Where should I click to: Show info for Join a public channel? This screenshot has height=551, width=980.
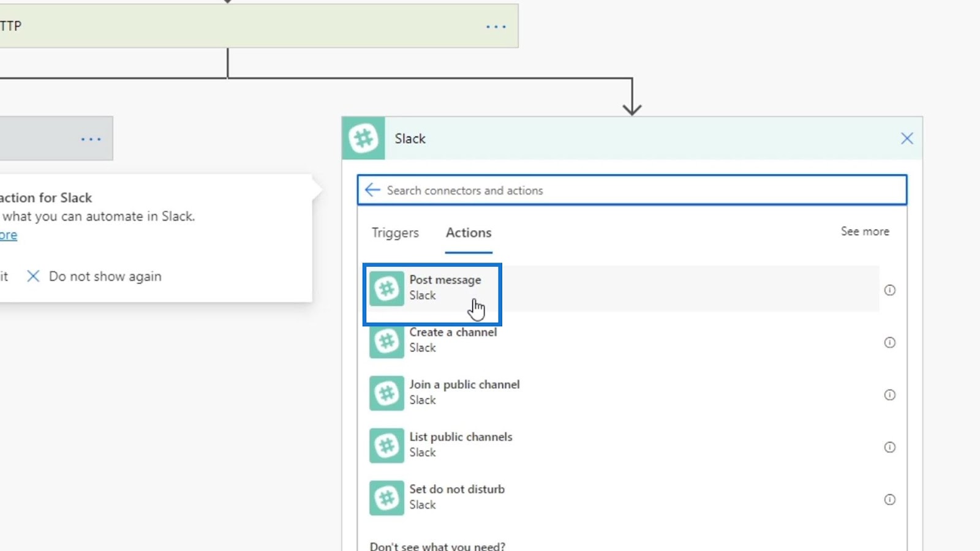pyautogui.click(x=890, y=395)
